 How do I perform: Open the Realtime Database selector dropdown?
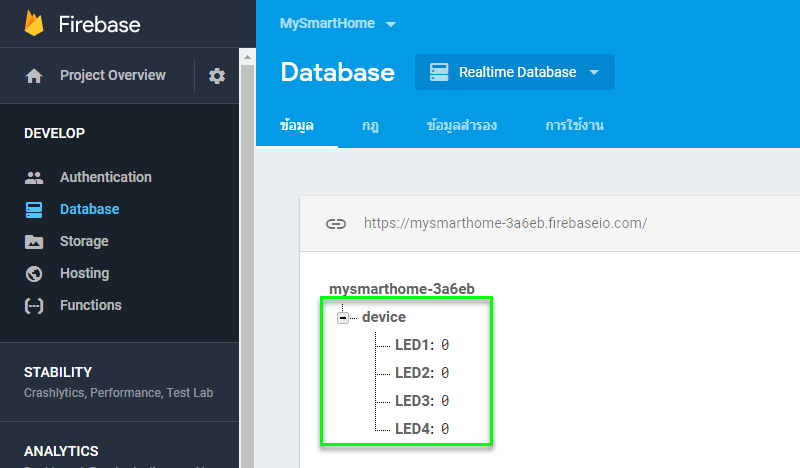point(514,72)
